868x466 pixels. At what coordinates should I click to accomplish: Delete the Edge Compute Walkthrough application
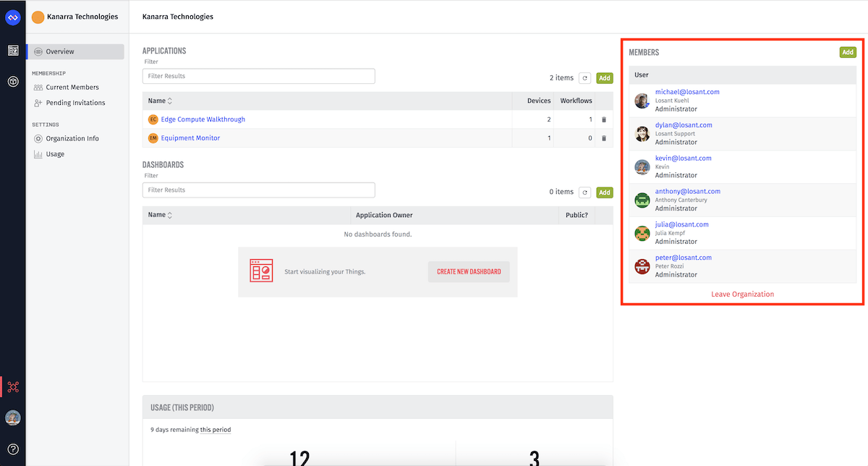click(604, 119)
